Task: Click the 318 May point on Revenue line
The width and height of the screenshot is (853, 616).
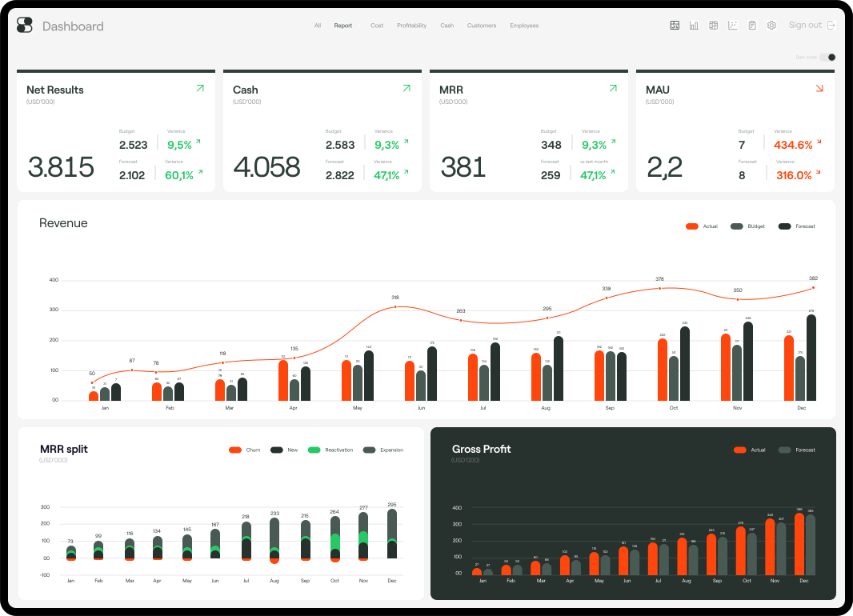Action: tap(395, 307)
